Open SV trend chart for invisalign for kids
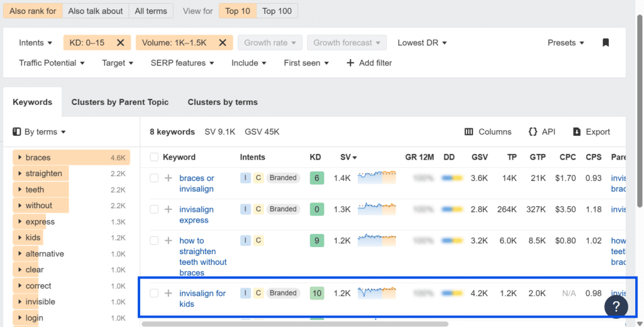 [x=377, y=292]
